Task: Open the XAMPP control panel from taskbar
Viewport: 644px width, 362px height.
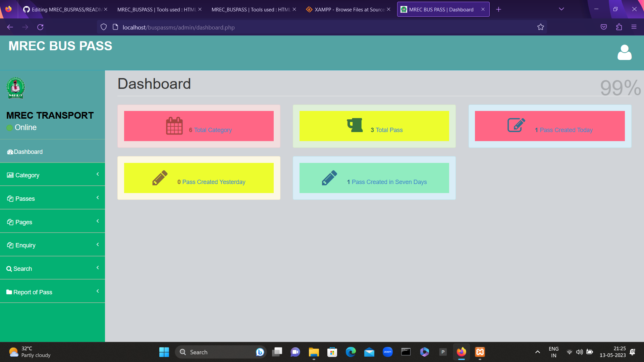Action: (480, 352)
